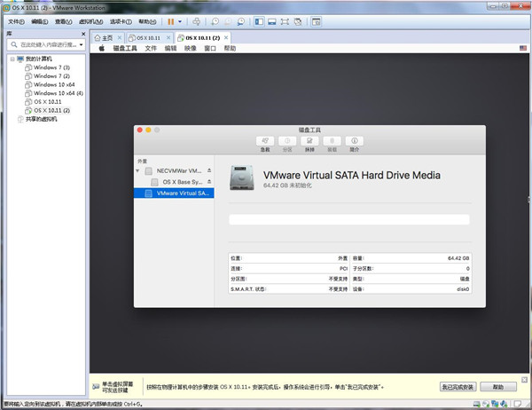The height and width of the screenshot is (410, 532).
Task: Click the network adapter status bar icon
Action: 495,404
